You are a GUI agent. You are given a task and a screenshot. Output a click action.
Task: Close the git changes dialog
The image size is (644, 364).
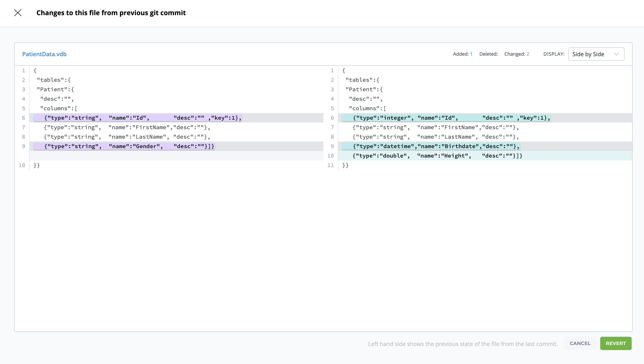pos(18,13)
